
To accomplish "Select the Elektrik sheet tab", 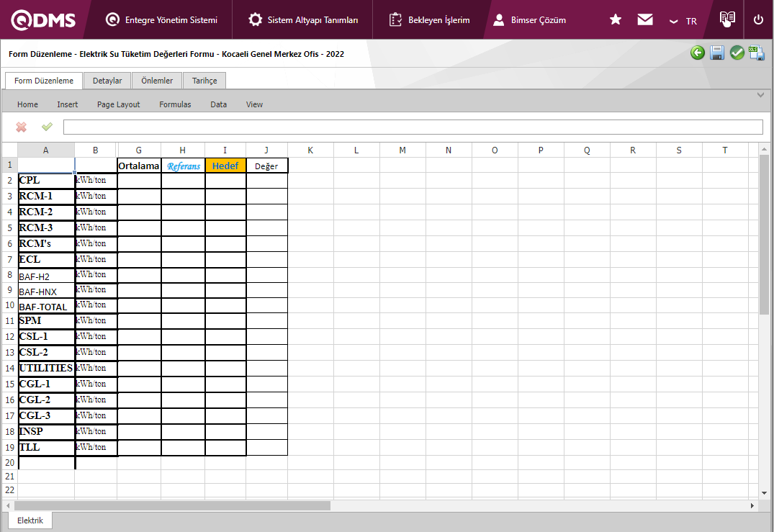I will pos(30,520).
